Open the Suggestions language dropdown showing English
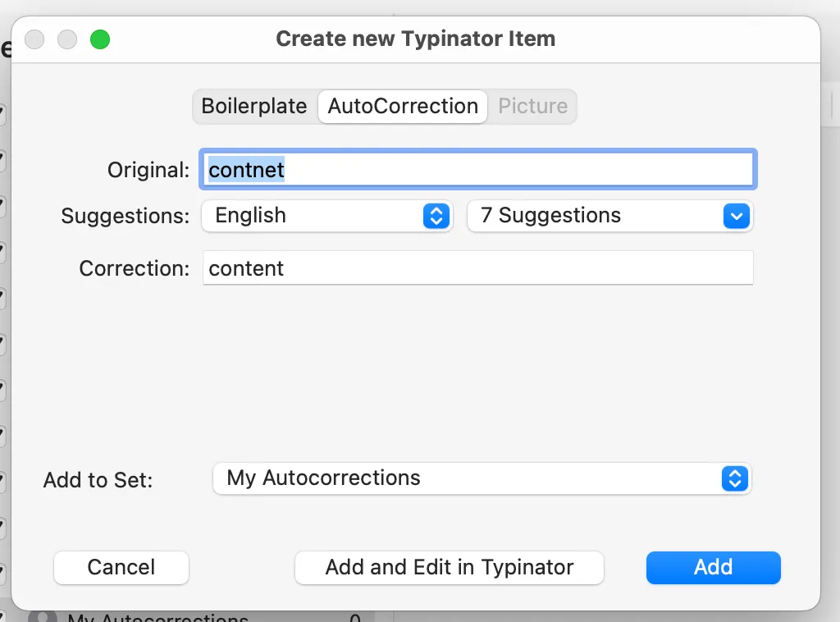This screenshot has width=840, height=622. [326, 216]
